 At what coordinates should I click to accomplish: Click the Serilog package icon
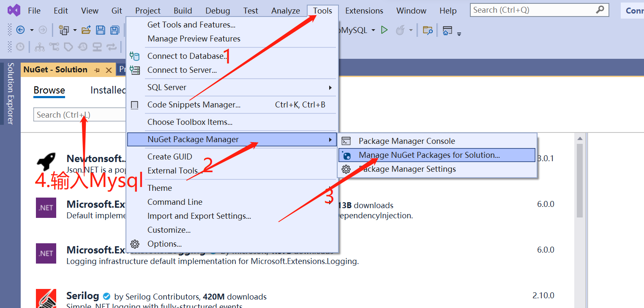tap(46, 299)
